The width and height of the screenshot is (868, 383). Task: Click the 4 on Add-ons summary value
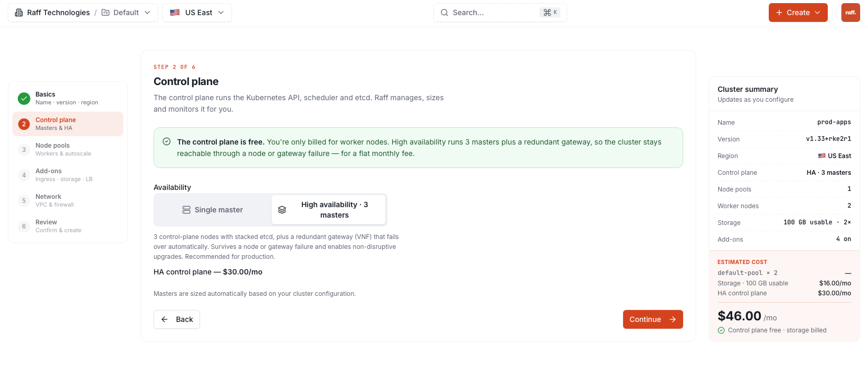tap(843, 239)
